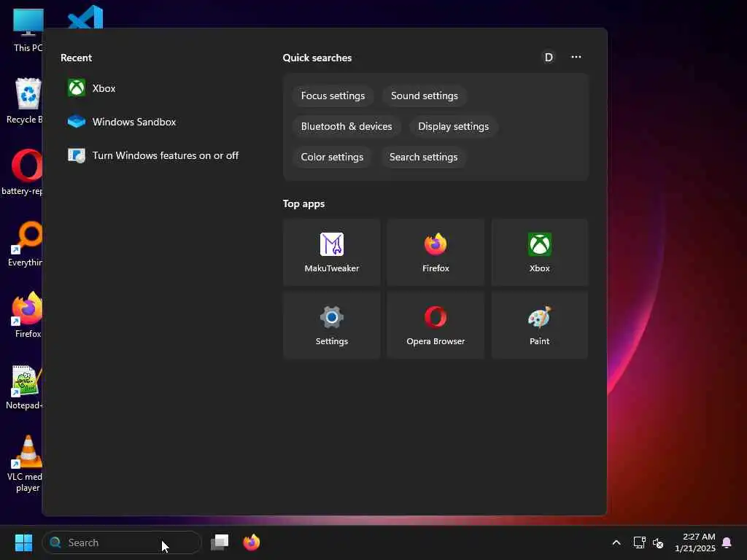The height and width of the screenshot is (560, 747).
Task: Show hidden tray icons chevron
Action: tap(616, 542)
